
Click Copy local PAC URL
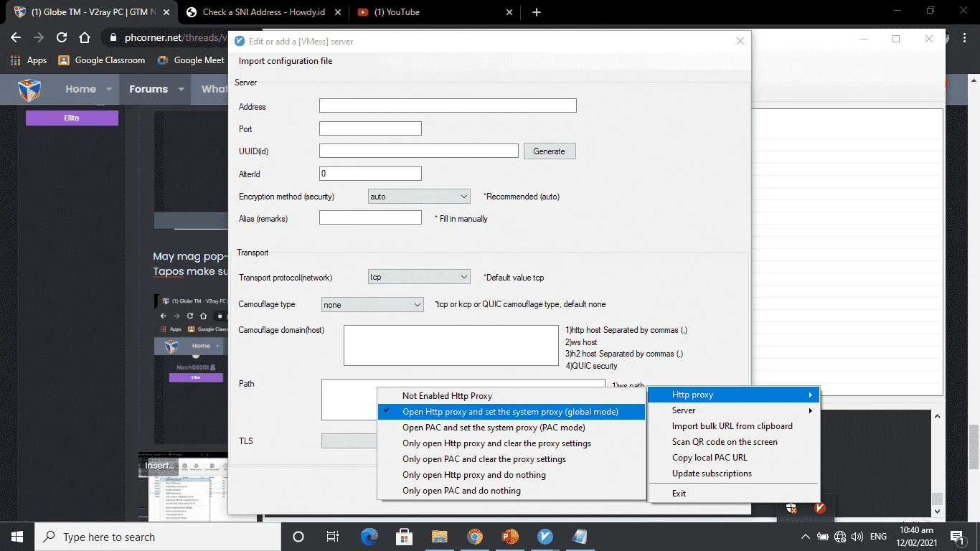click(734, 458)
